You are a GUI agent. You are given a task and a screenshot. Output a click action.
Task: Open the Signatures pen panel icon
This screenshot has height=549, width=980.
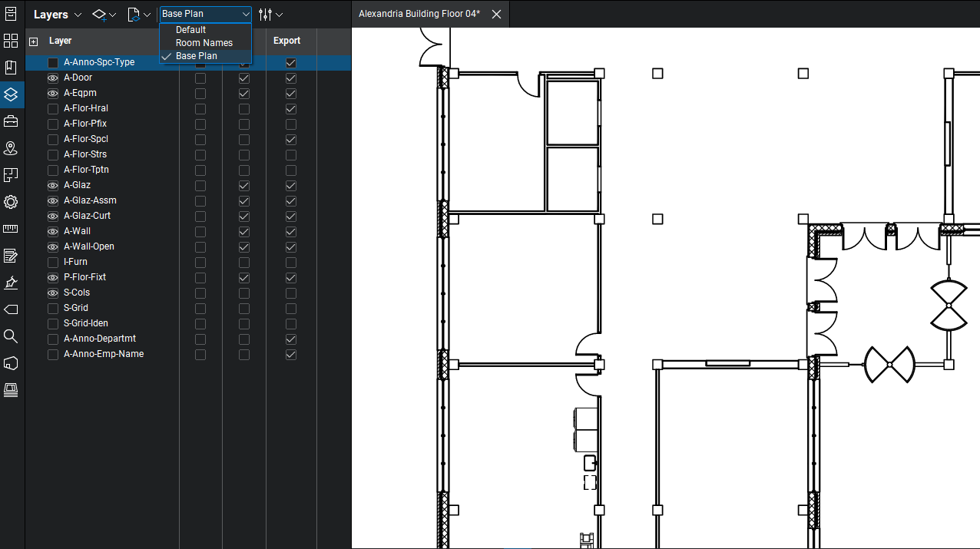pyautogui.click(x=11, y=283)
